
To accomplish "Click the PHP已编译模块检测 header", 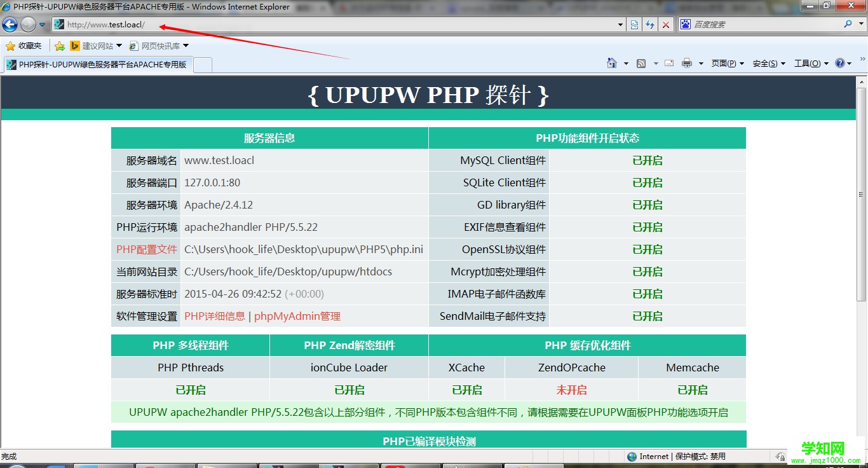I will point(429,441).
